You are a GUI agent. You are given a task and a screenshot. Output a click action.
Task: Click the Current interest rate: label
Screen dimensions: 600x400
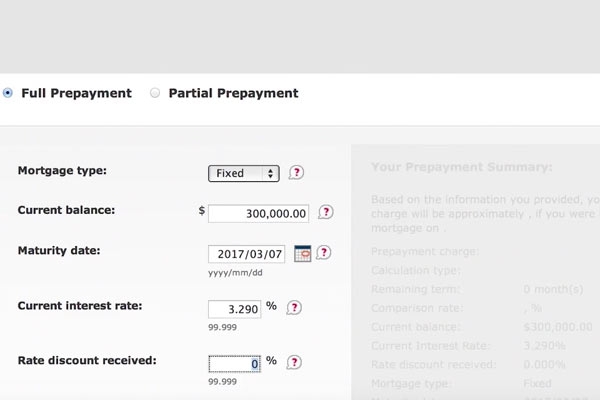(80, 306)
